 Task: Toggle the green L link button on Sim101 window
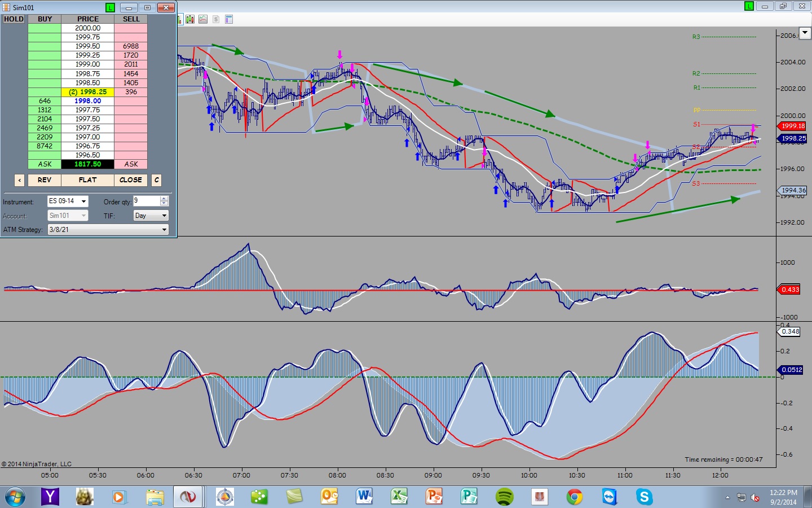(110, 7)
